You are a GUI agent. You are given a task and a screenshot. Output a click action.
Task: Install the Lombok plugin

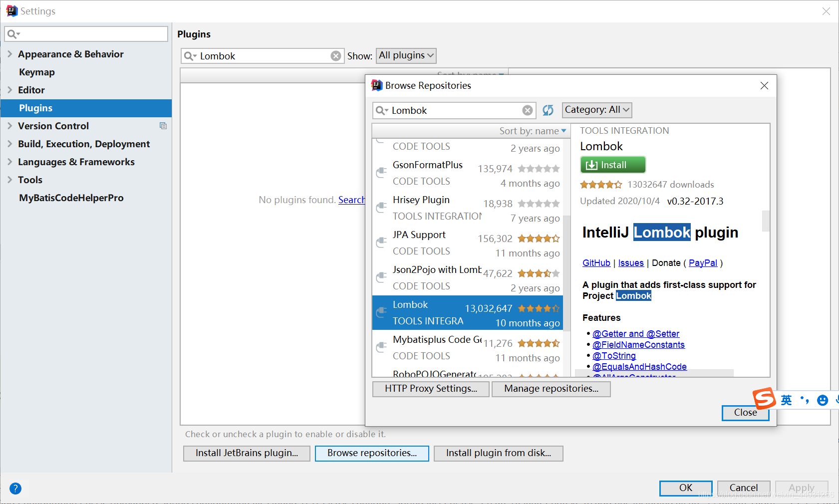pos(613,165)
